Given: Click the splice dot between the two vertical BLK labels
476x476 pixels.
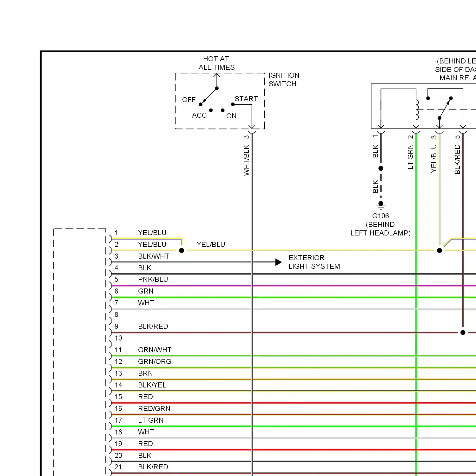Looking at the screenshot, I should tap(381, 169).
